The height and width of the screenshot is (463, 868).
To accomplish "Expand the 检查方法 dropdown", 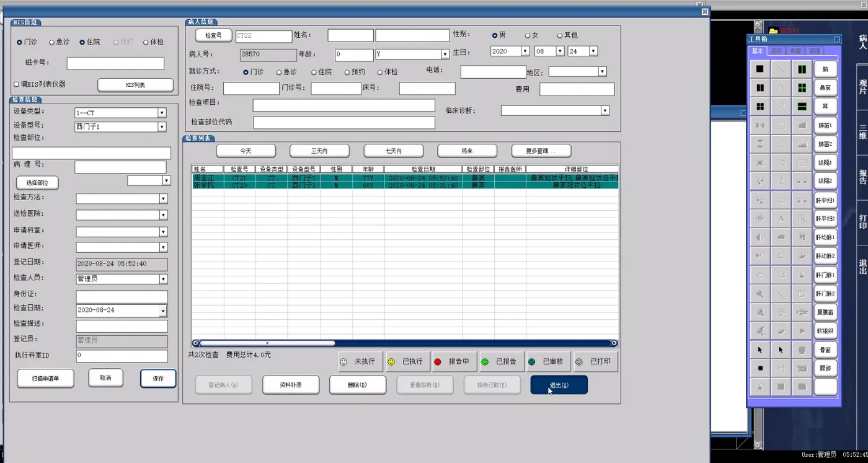I will pyautogui.click(x=163, y=199).
